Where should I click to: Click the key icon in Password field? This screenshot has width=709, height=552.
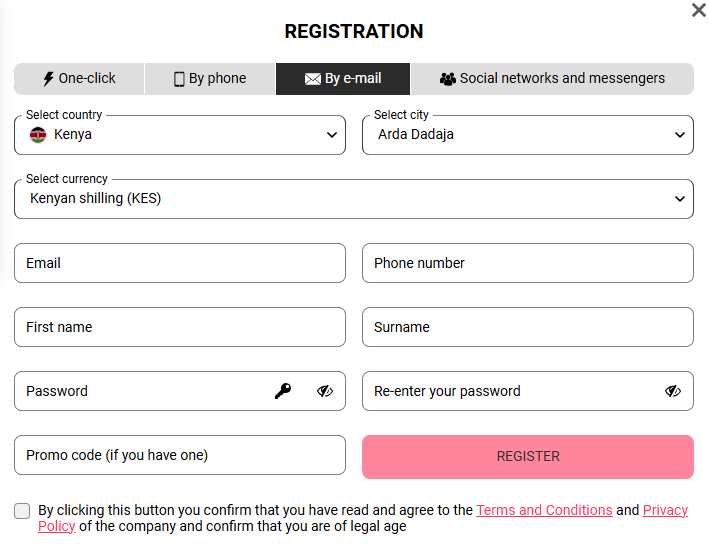pos(283,391)
